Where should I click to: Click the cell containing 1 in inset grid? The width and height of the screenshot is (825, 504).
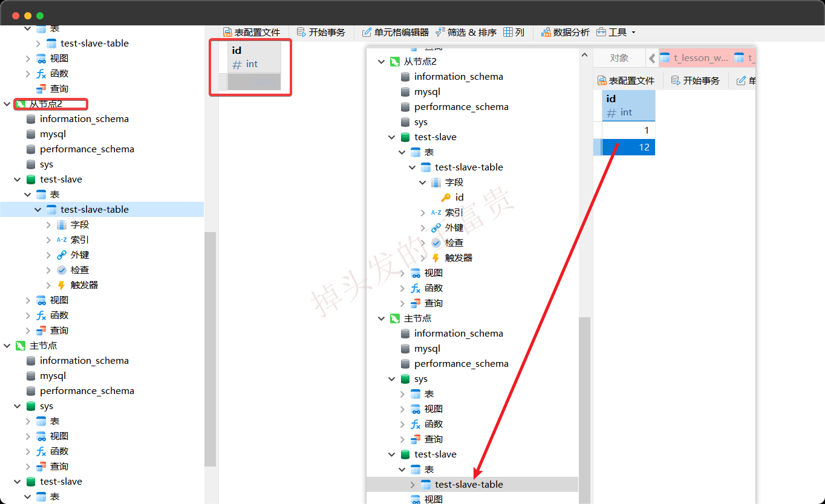pyautogui.click(x=628, y=131)
